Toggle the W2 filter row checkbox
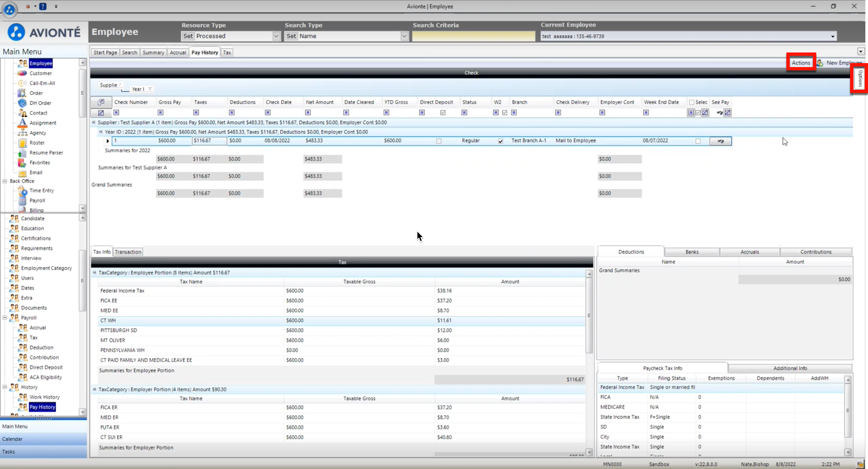Viewport: 868px width, 469px height. [504, 113]
